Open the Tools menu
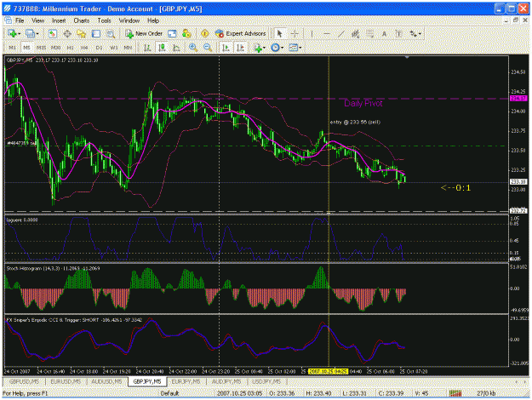The height and width of the screenshot is (400, 532). tap(104, 20)
